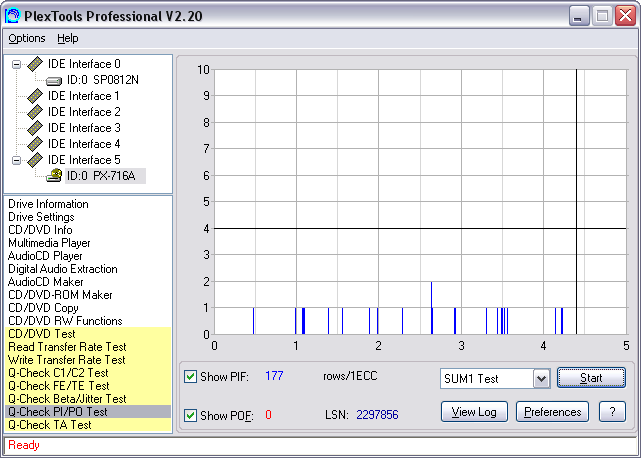Viewport: 641px width, 458px height.
Task: Select the ID:0 SP0812N drive
Action: pos(103,80)
